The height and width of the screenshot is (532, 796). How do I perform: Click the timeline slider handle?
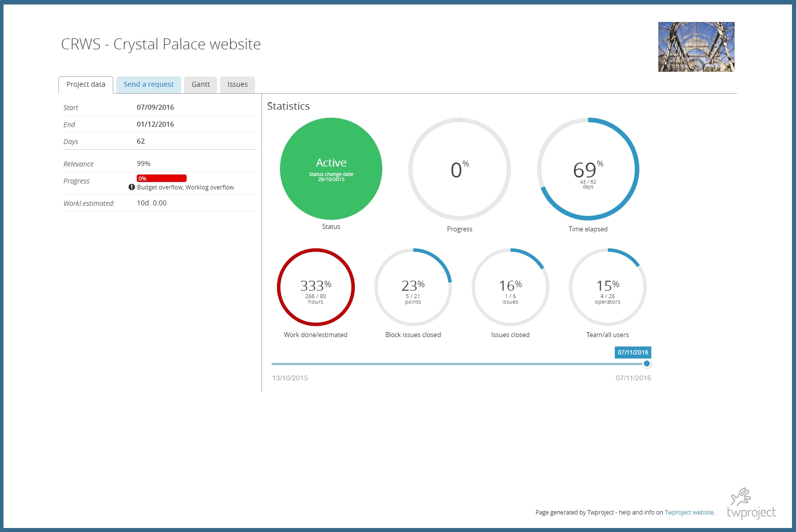[x=647, y=363]
